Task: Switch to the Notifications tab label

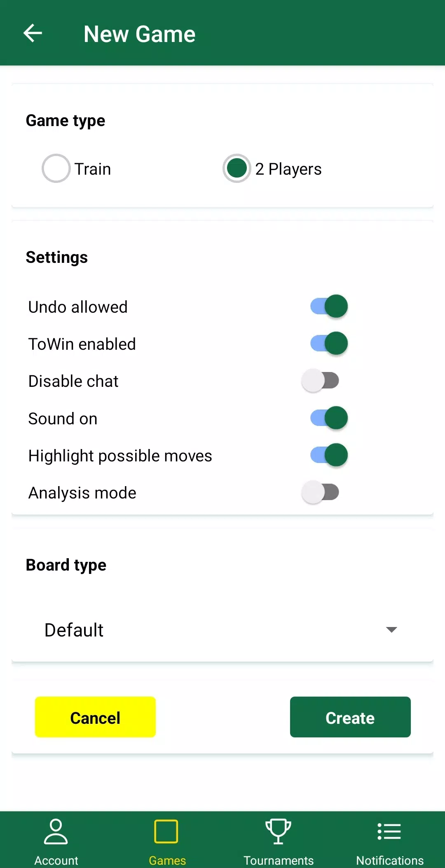Action: point(390,860)
